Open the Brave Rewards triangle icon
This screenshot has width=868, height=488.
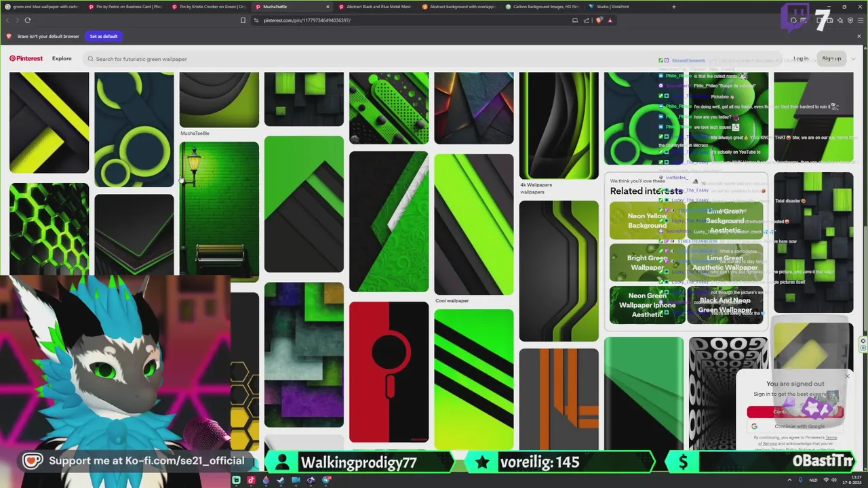pyautogui.click(x=610, y=20)
